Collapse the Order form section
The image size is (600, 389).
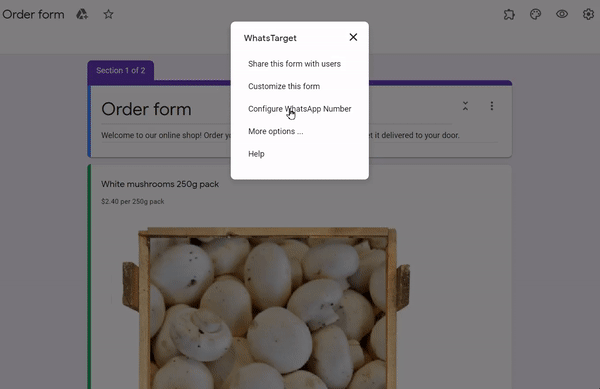click(465, 106)
